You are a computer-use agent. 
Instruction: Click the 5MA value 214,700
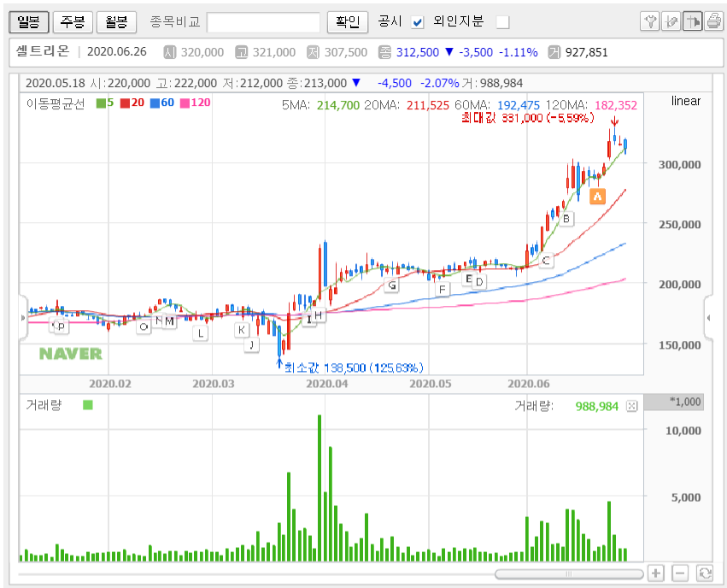(x=338, y=105)
